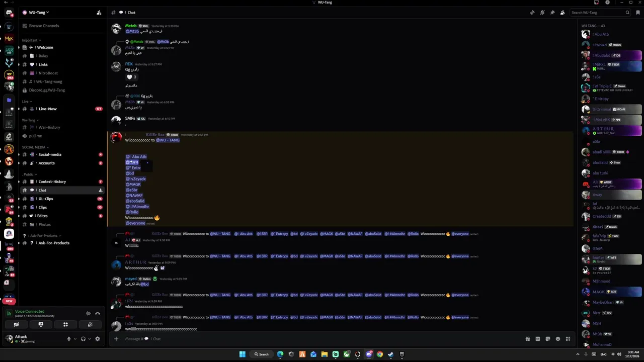
Task: Open headphone output options arrow
Action: [90, 339]
